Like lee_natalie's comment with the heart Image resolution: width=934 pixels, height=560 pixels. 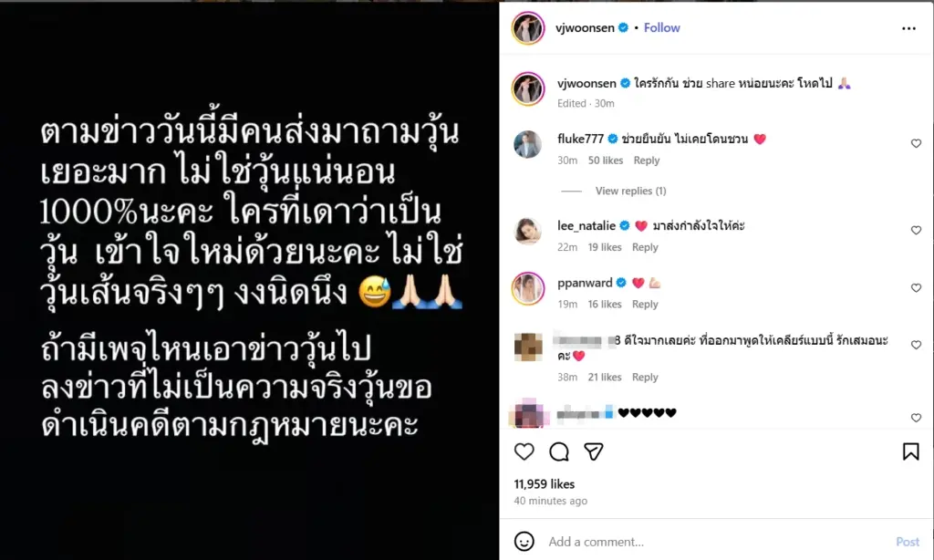[x=916, y=231]
